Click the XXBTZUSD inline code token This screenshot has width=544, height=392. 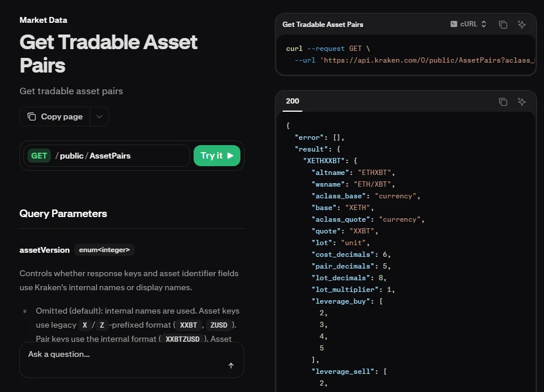click(x=183, y=339)
